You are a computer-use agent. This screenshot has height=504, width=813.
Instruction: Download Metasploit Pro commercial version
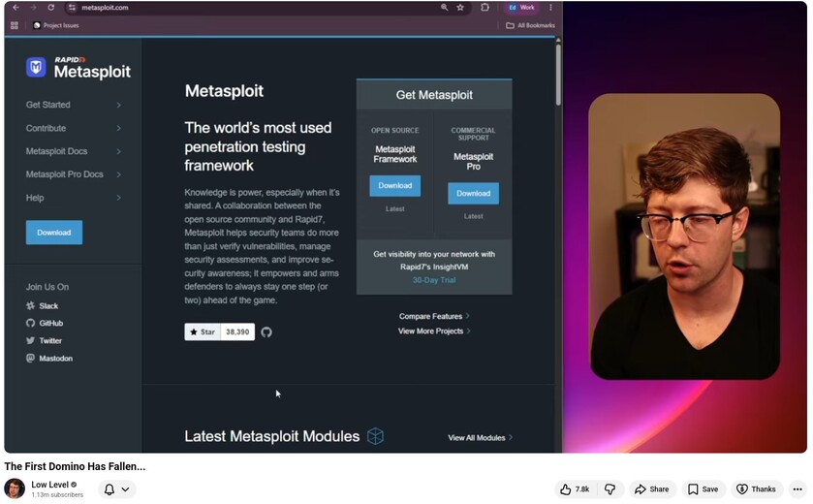coord(474,194)
